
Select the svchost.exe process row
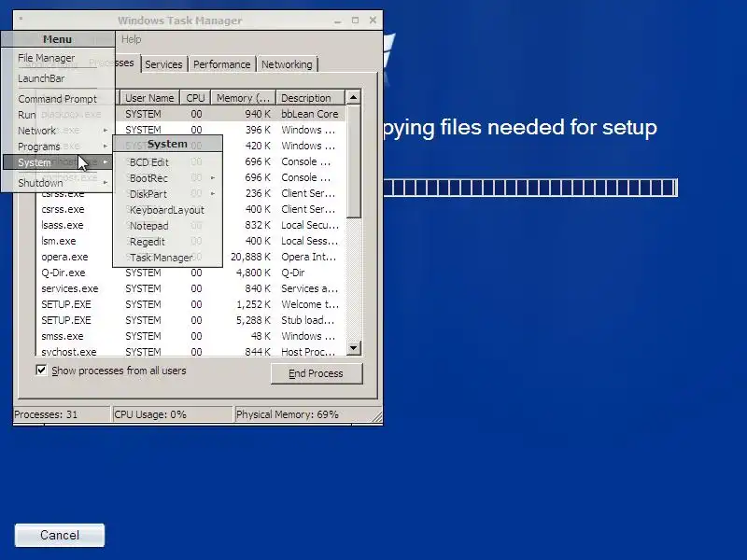pos(190,352)
